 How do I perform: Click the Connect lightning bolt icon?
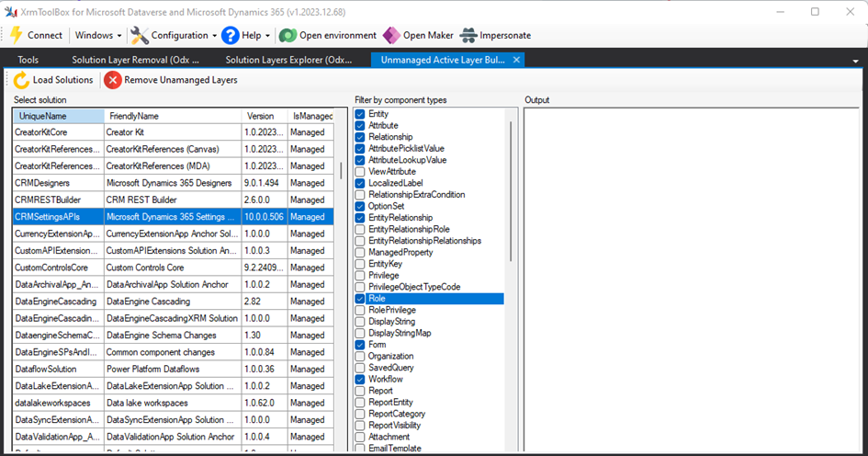[x=16, y=35]
